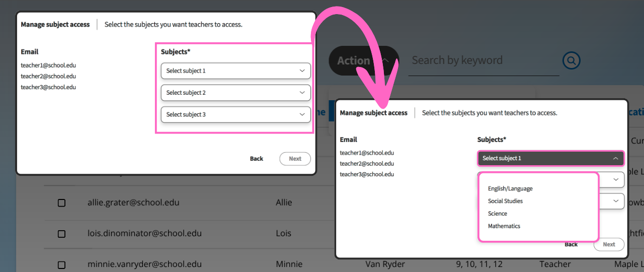The height and width of the screenshot is (272, 644).
Task: Click Next in the dialog with closed dropdowns
Action: [295, 159]
